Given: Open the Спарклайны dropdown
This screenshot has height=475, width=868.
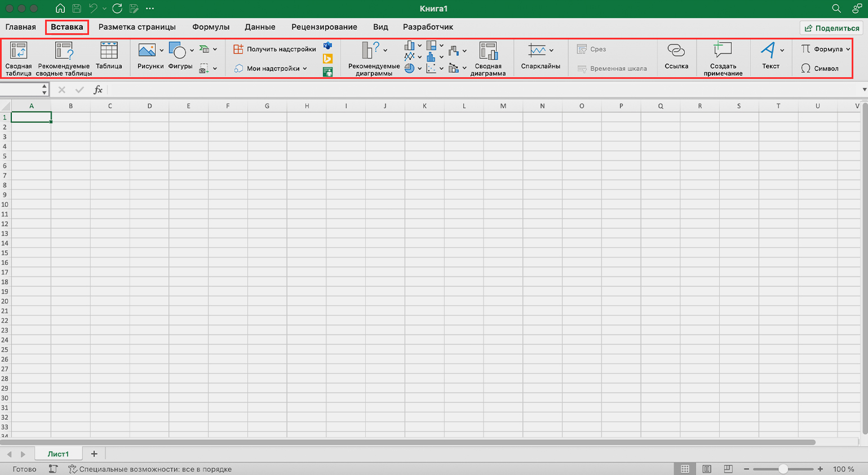Looking at the screenshot, I should click(x=551, y=50).
